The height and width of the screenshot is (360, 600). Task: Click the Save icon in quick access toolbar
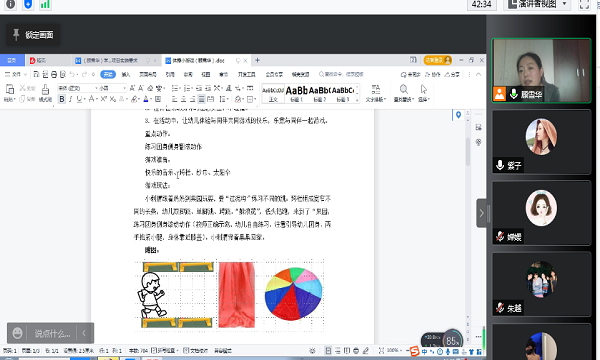tap(36, 74)
